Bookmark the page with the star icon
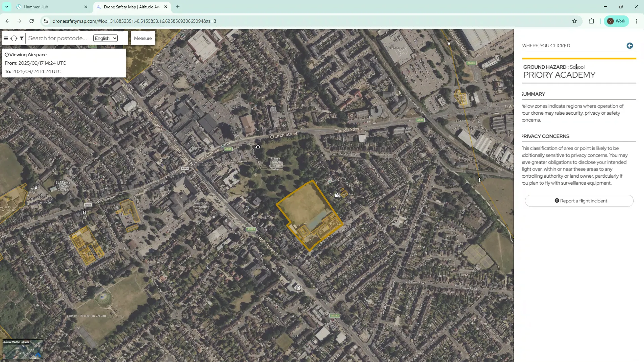This screenshot has height=362, width=644. click(x=575, y=21)
